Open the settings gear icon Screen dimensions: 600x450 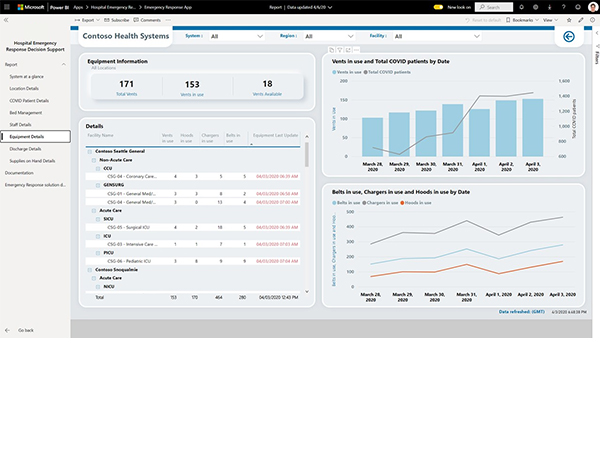535,7
